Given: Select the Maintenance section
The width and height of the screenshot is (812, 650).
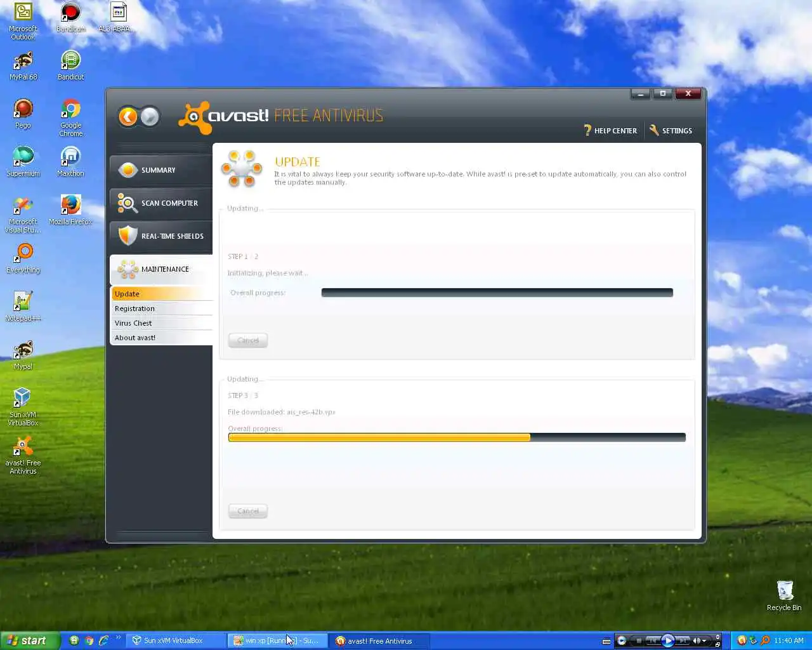Looking at the screenshot, I should (x=160, y=269).
